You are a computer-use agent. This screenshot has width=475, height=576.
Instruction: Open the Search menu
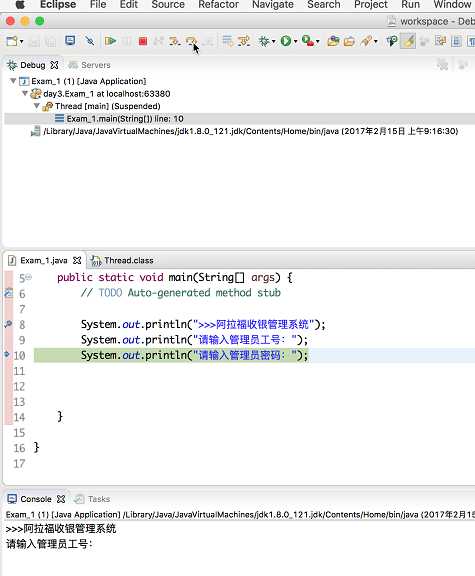(324, 4)
